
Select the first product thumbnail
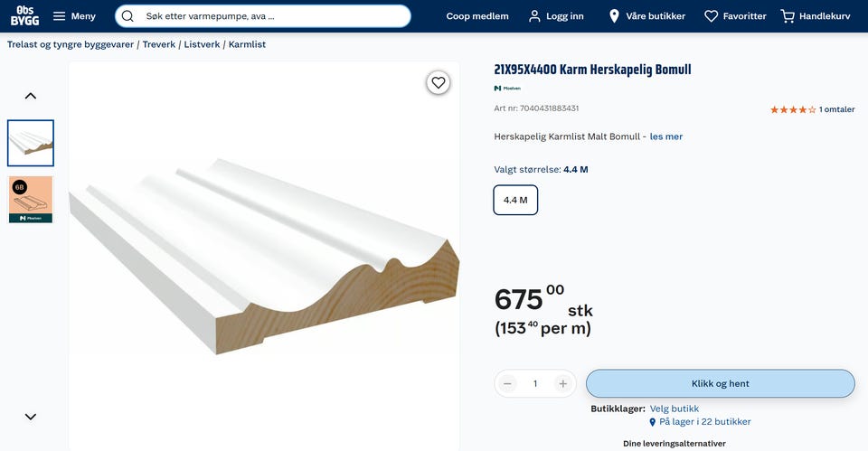coord(31,143)
